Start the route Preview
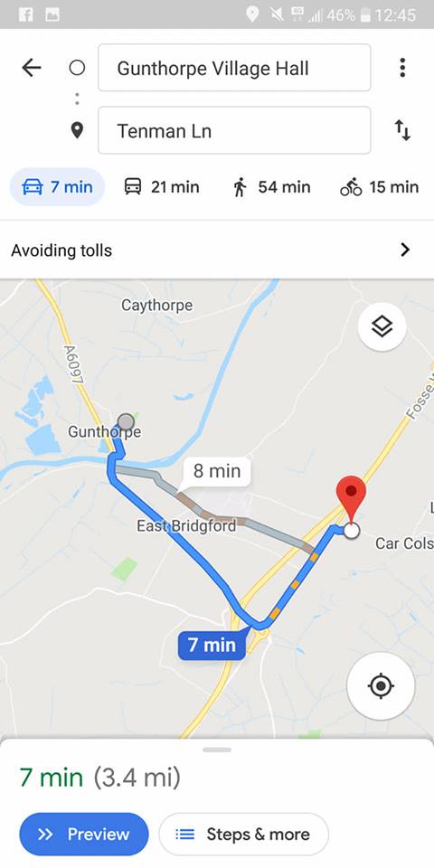 [84, 835]
